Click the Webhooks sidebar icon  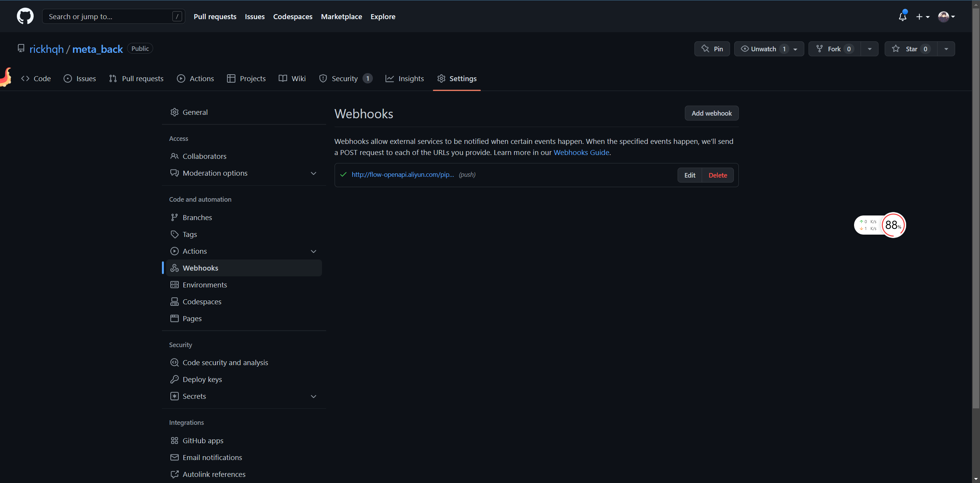175,268
